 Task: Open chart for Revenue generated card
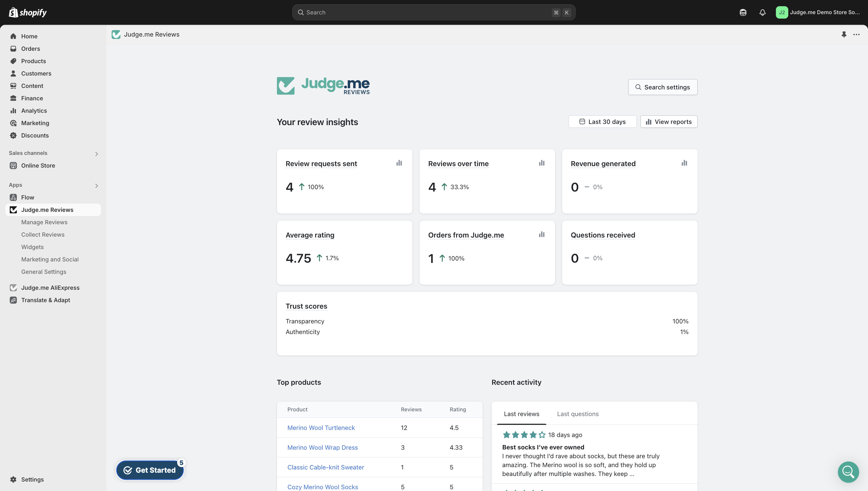684,163
